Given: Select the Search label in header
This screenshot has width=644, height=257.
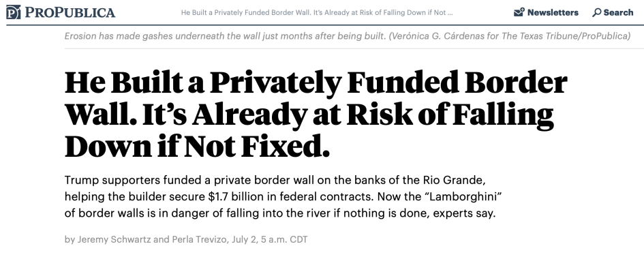Looking at the screenshot, I should click(x=619, y=12).
